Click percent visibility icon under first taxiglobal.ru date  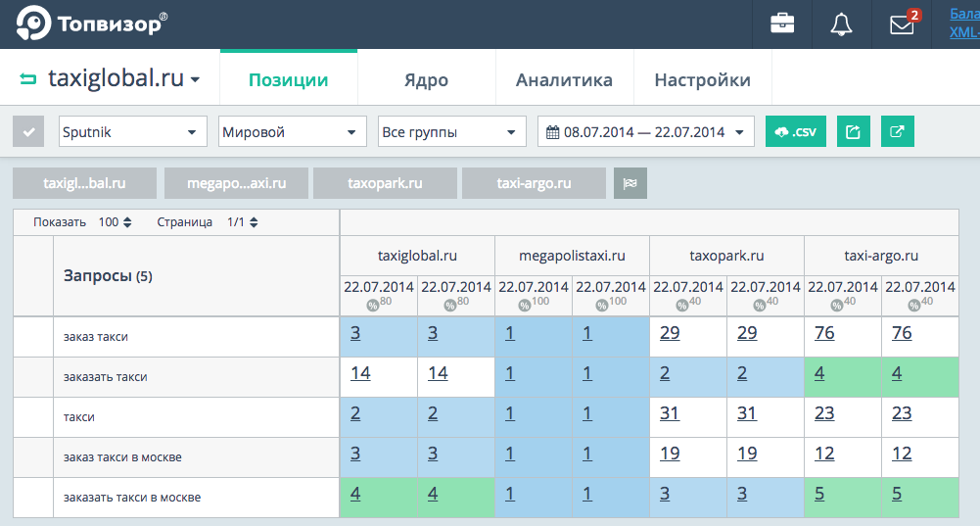372,306
